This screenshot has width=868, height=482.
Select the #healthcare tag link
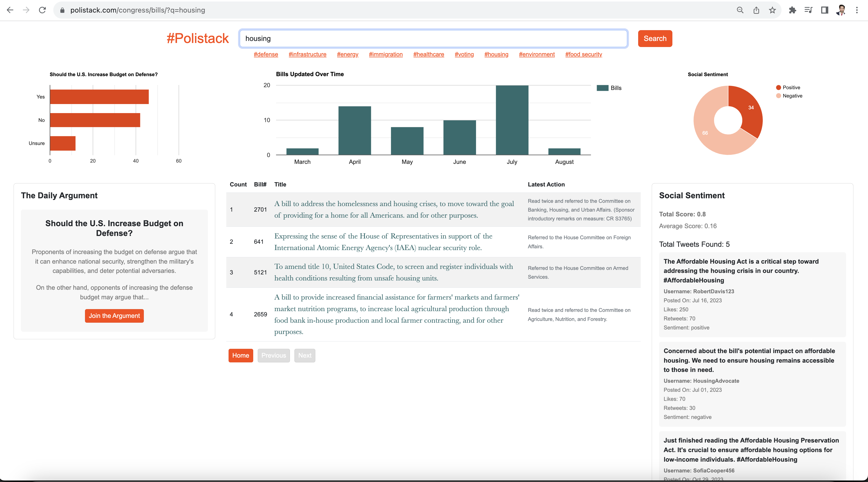click(x=429, y=54)
